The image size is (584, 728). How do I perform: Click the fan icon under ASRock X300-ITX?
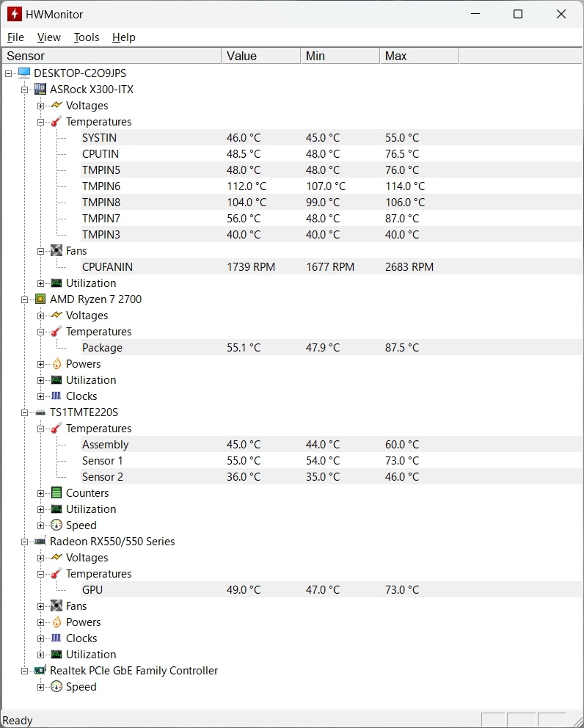tap(56, 251)
